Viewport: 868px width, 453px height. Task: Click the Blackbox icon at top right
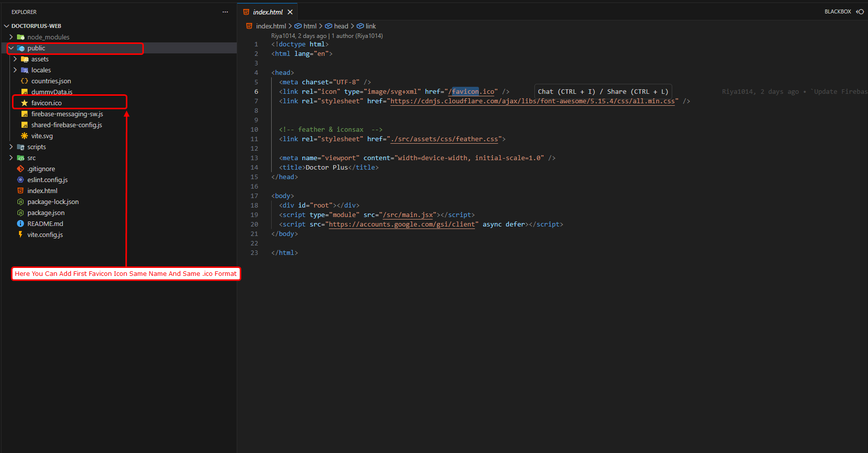[x=860, y=11]
